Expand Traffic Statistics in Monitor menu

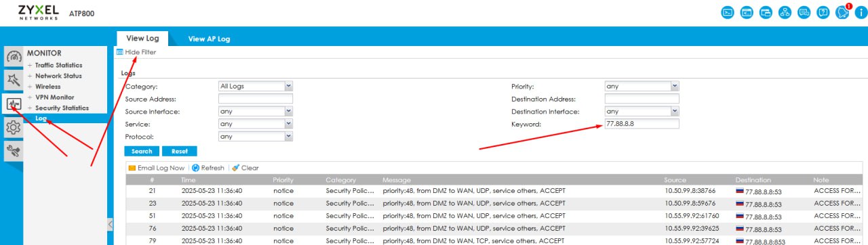point(58,66)
